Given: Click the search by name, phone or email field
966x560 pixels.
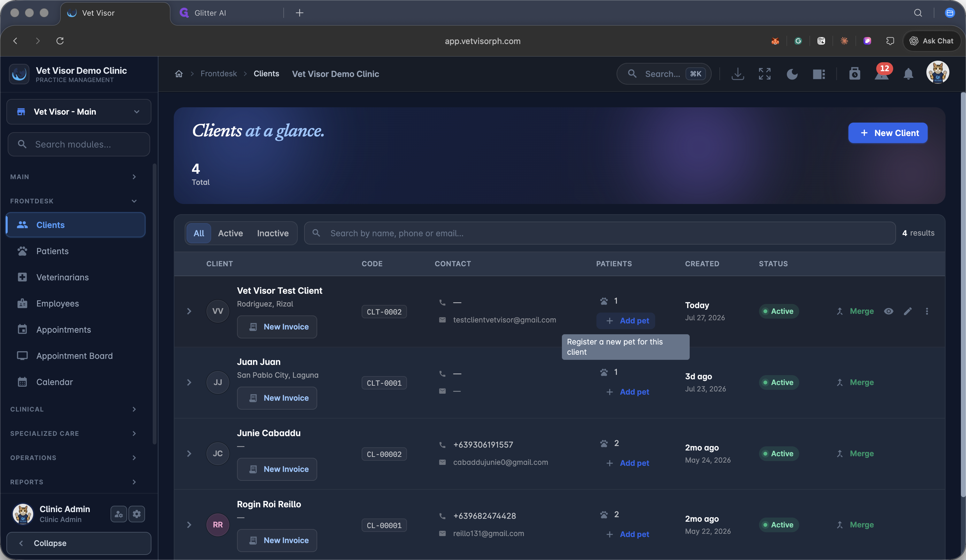Looking at the screenshot, I should coord(600,233).
